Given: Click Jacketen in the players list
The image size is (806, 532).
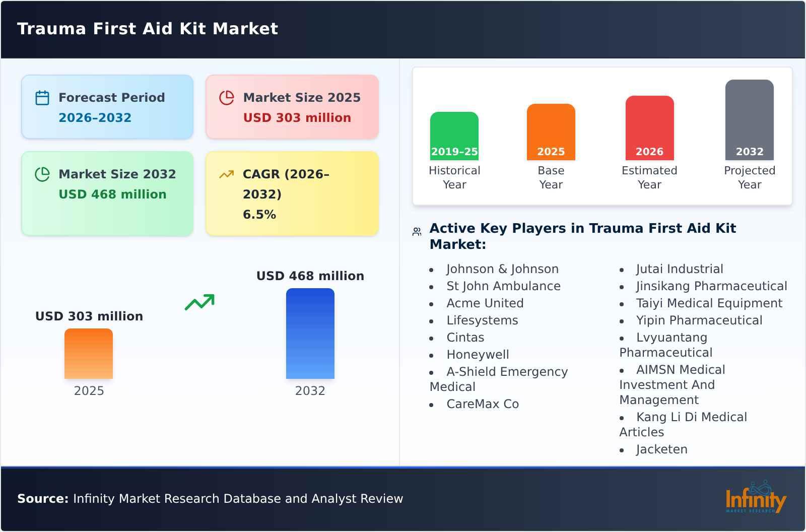Looking at the screenshot, I should pyautogui.click(x=661, y=449).
